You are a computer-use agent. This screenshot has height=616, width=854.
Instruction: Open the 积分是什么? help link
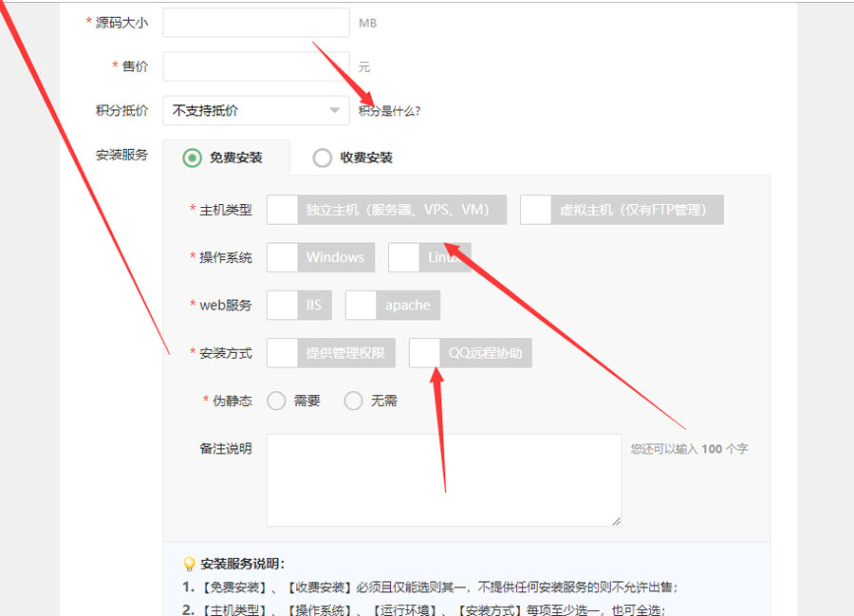pos(389,111)
